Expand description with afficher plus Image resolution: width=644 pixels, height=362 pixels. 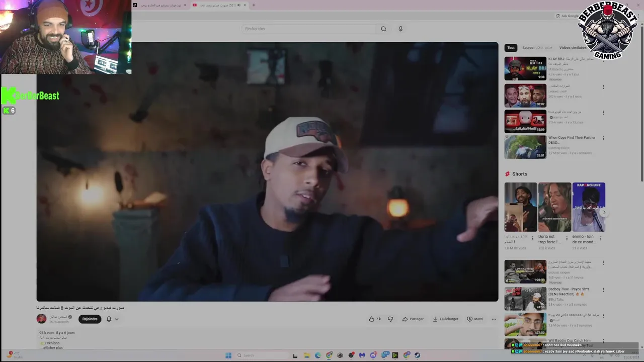53,348
